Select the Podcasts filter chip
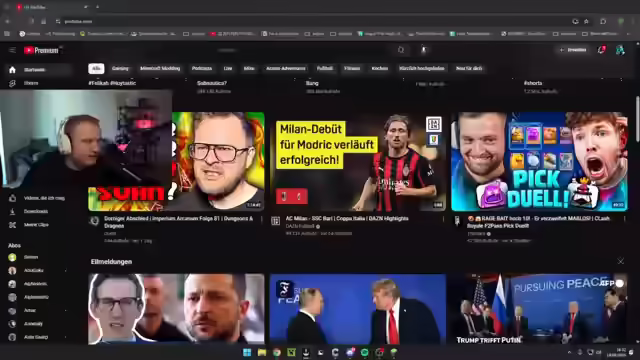This screenshot has height=360, width=640. click(x=202, y=69)
